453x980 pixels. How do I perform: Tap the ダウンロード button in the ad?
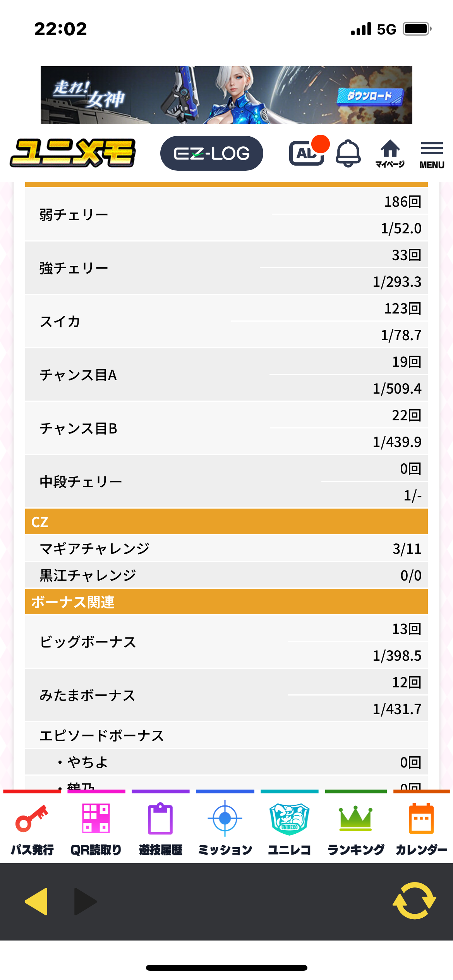[x=370, y=96]
